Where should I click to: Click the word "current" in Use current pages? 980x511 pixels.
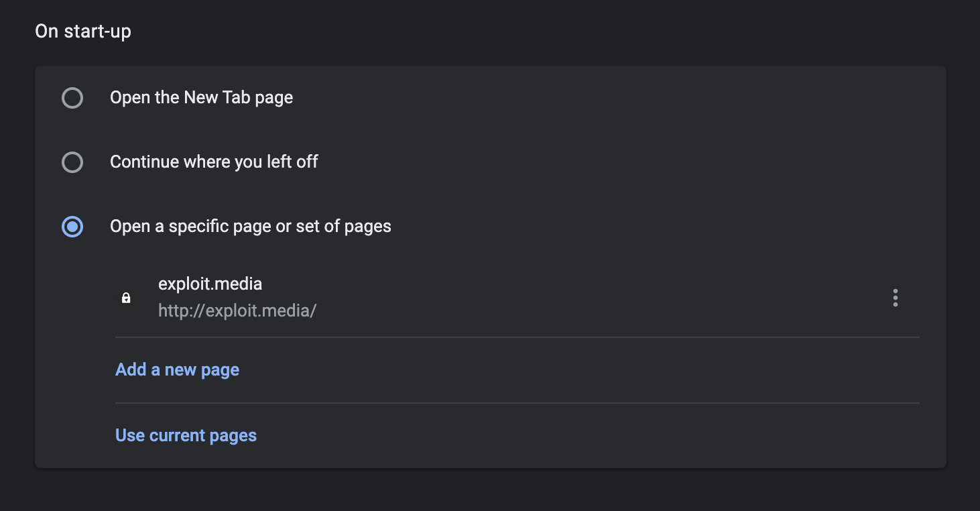coord(177,435)
